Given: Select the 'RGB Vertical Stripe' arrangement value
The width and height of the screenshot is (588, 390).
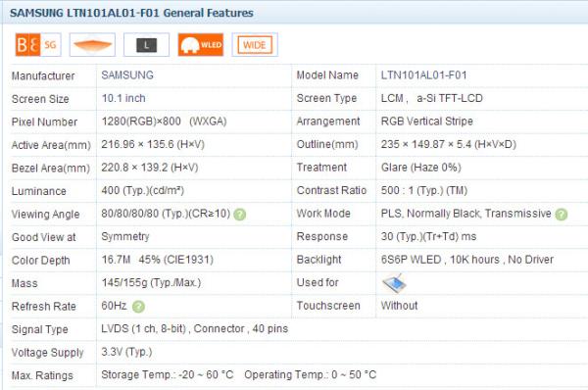Looking at the screenshot, I should pyautogui.click(x=426, y=122).
